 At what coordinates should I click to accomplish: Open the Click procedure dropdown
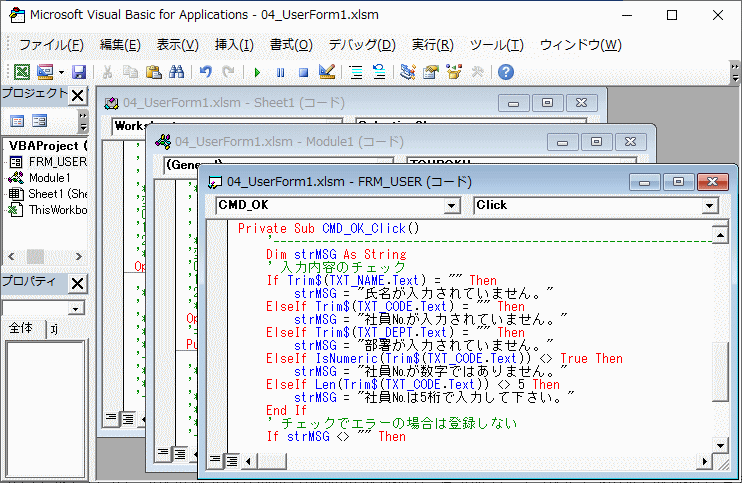point(709,205)
